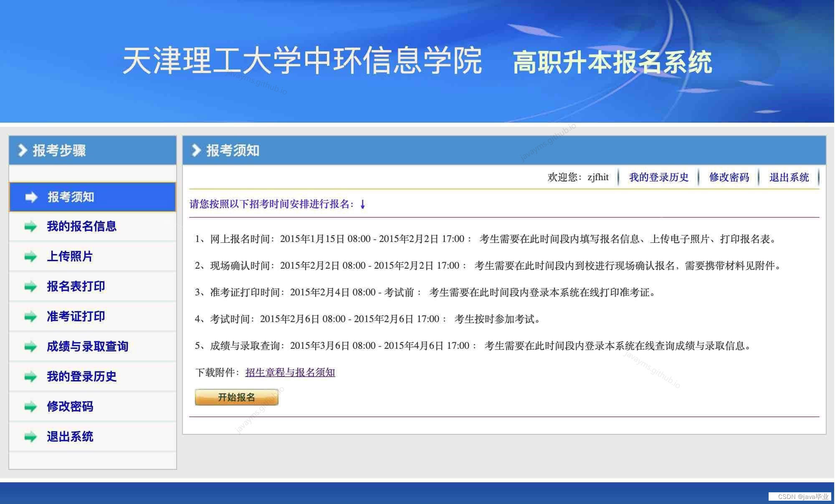
Task: Click 修改密码 link in top bar
Action: click(729, 177)
